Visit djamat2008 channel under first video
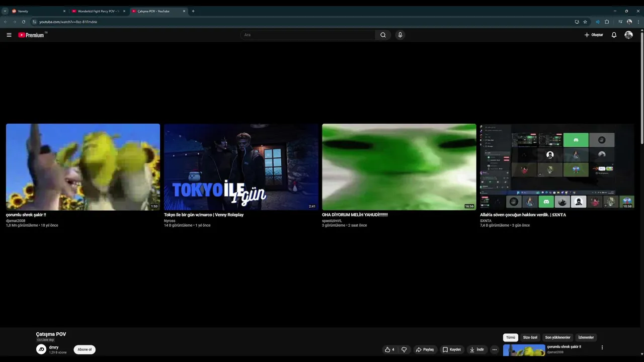Viewport: 644px width, 362px height. tap(16, 221)
